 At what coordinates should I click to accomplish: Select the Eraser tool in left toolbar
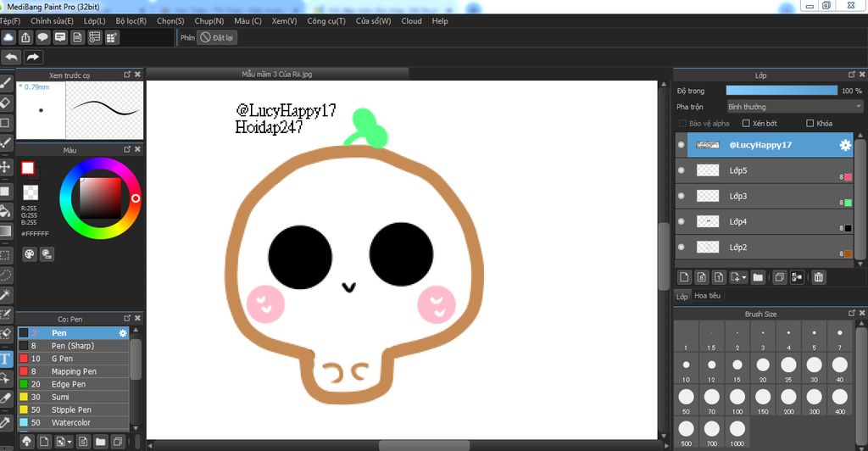6,103
